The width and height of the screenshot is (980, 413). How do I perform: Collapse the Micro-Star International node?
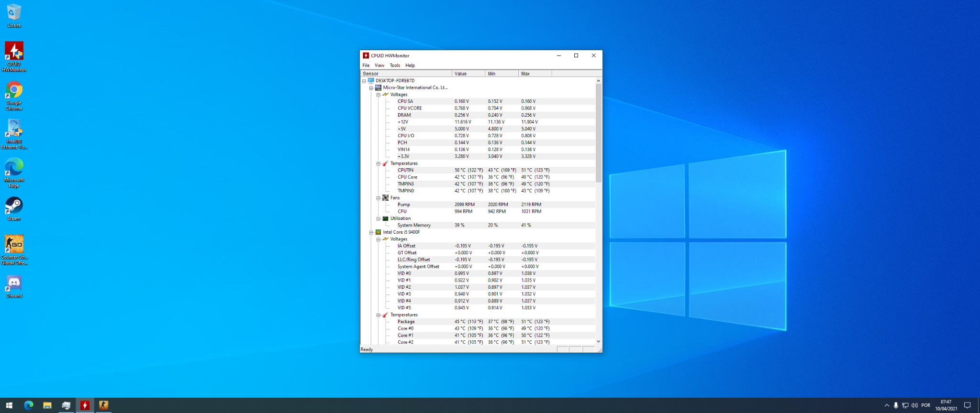371,87
